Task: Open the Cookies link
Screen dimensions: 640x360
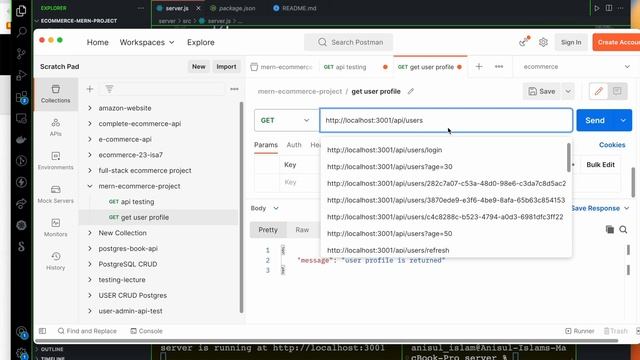Action: pos(612,145)
